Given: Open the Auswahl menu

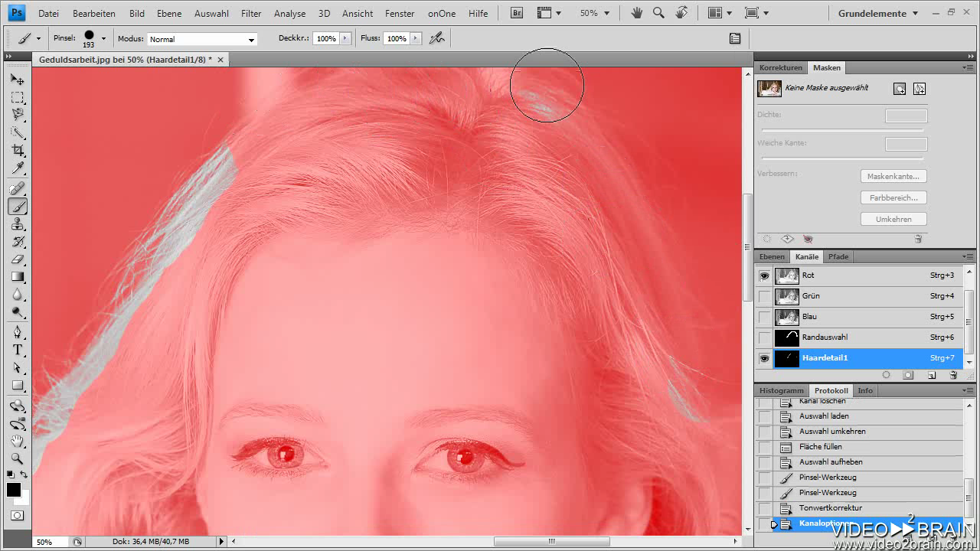Looking at the screenshot, I should (211, 14).
